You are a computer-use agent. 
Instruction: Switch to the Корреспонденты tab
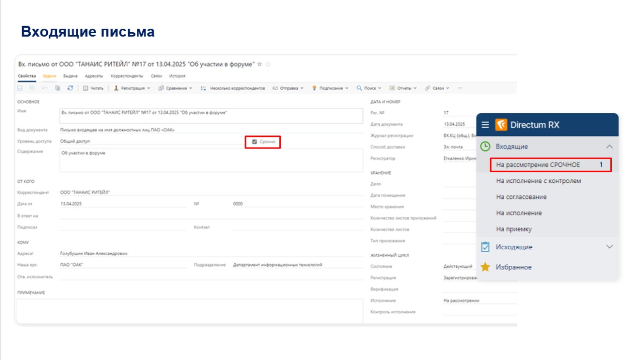[x=127, y=76]
